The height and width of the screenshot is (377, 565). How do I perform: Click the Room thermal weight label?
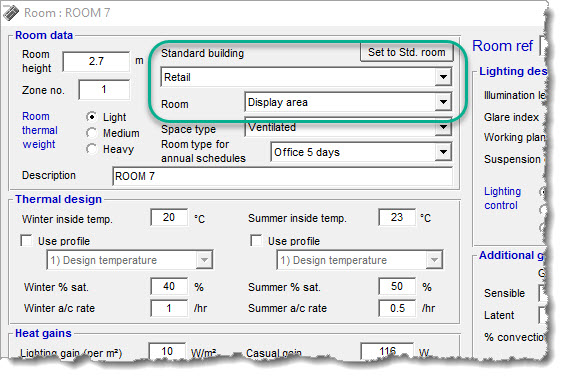(x=40, y=130)
